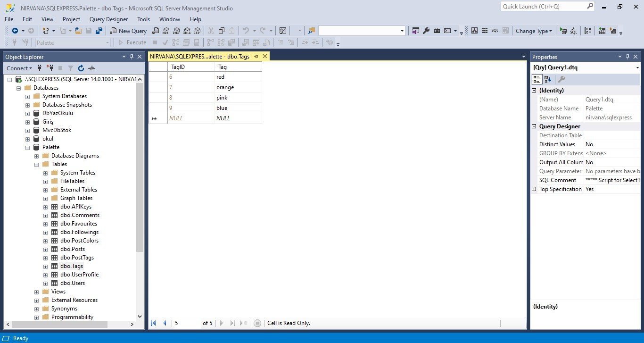The width and height of the screenshot is (644, 343).
Task: Click the Add Table icon
Action: tap(602, 31)
